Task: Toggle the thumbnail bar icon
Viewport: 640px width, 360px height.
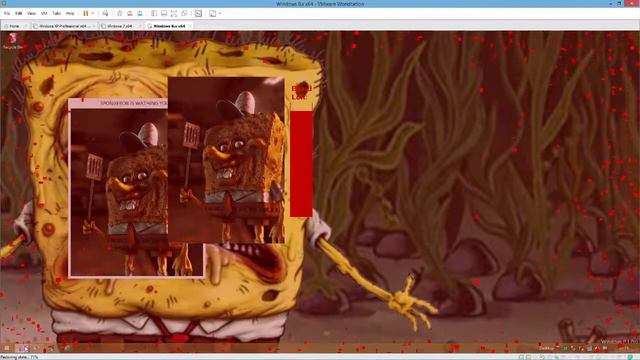Action: click(x=164, y=13)
